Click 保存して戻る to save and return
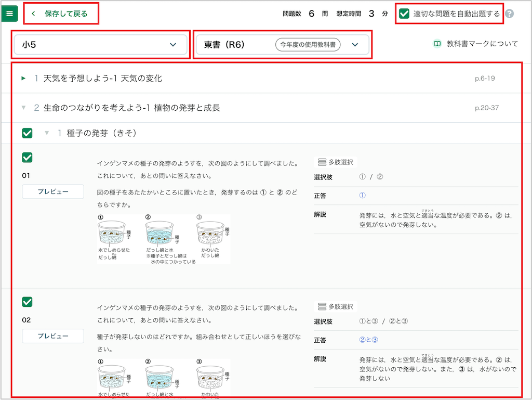The width and height of the screenshot is (532, 400). [66, 14]
